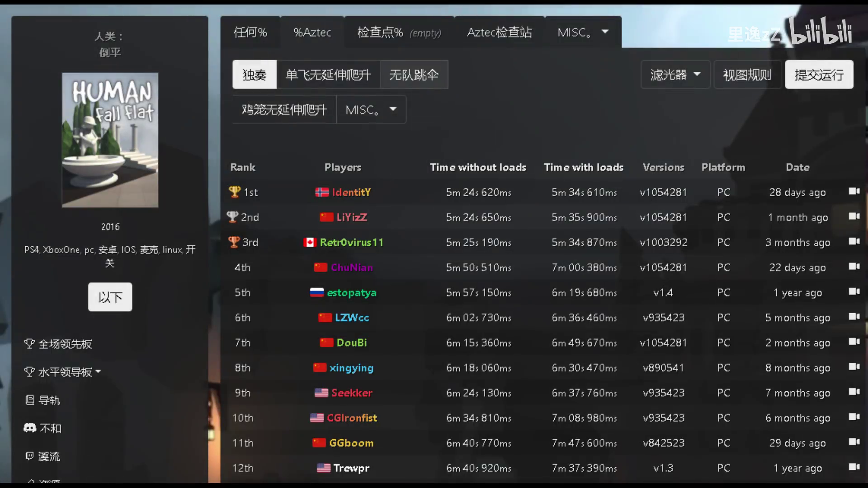
Task: Select the 鸡笼无延伸爬升 subcategory
Action: (x=284, y=109)
